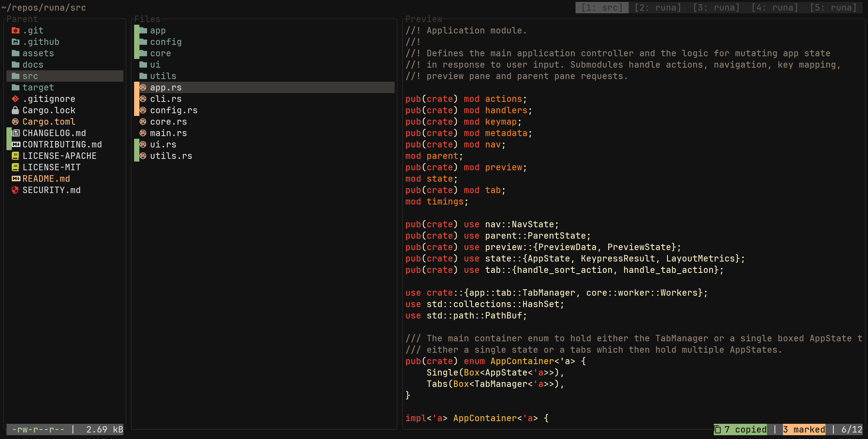This screenshot has width=868, height=439.
Task: Select the Cargo.toml file name
Action: point(49,122)
